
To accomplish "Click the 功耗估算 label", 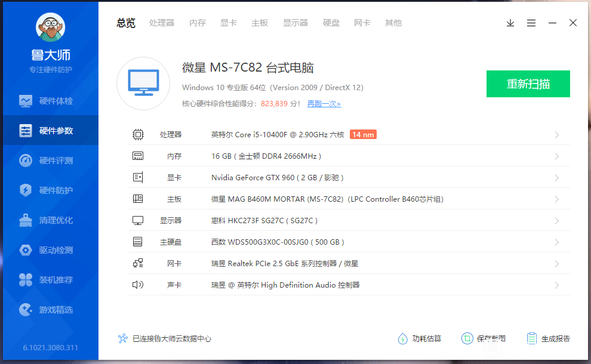I will tap(427, 339).
